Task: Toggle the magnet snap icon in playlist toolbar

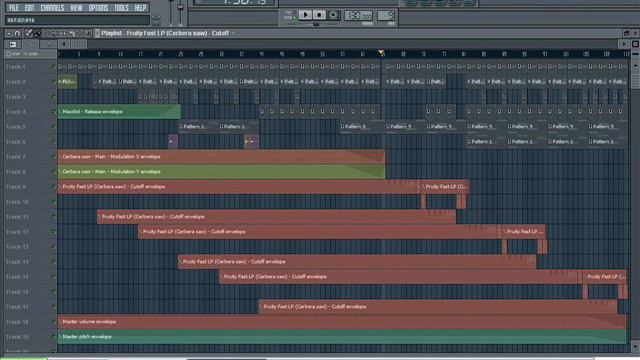Action: [17, 33]
